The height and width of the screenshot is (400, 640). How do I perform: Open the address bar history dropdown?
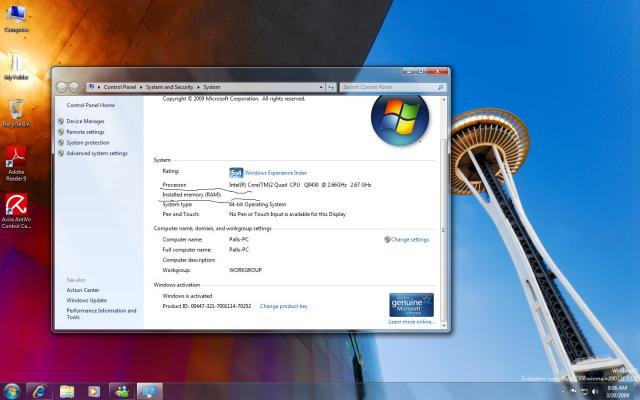point(321,87)
